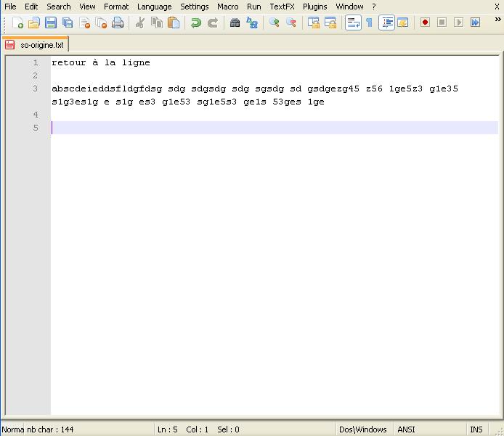Click the 'Ln : 5' status bar entry
The height and width of the screenshot is (436, 504).
tap(168, 429)
